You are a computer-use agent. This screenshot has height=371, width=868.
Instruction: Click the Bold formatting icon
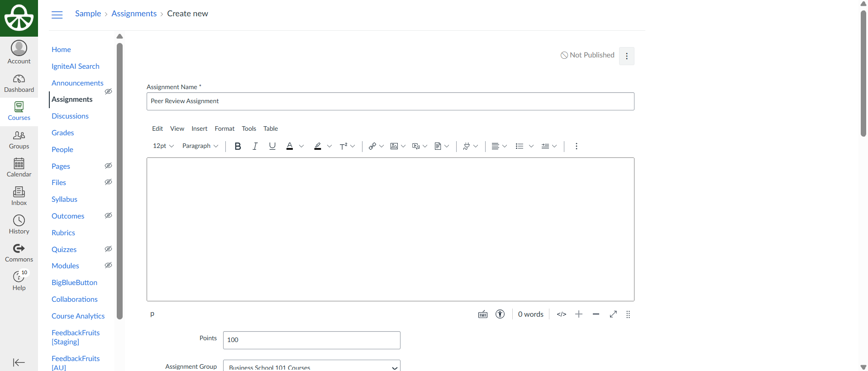[238, 146]
